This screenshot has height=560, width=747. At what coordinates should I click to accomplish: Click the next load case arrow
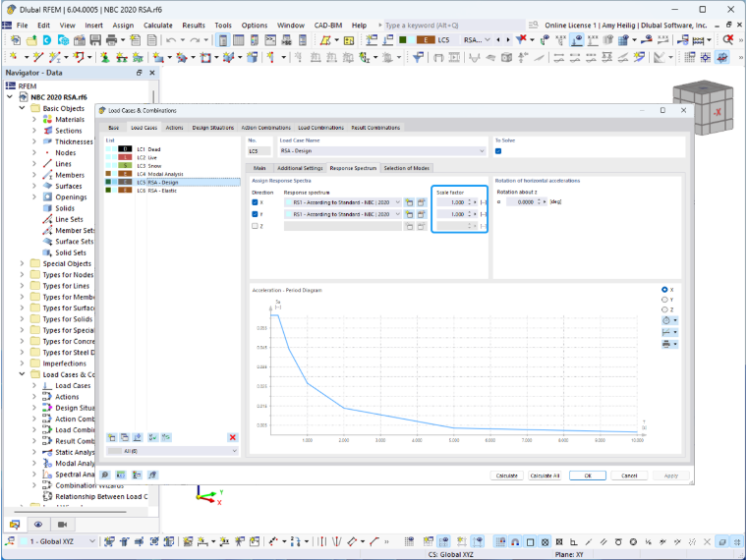click(508, 40)
